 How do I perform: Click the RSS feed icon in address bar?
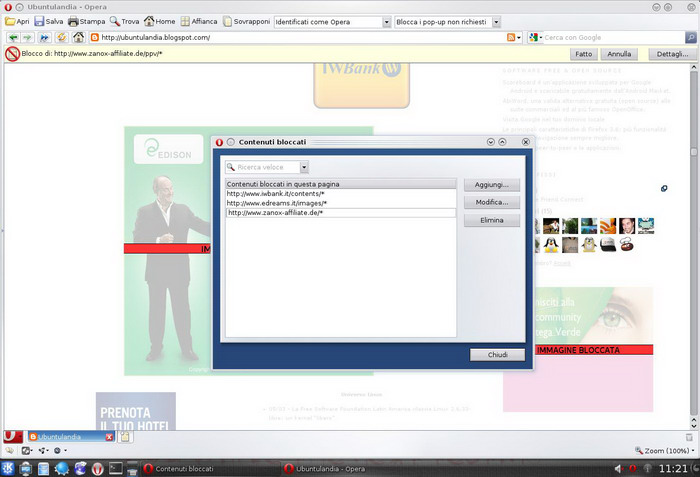point(513,38)
